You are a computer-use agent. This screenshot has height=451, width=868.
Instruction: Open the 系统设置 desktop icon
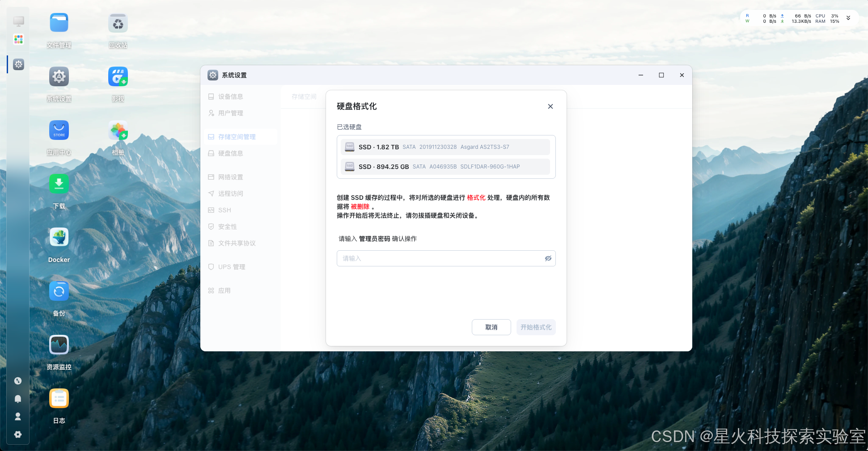59,77
